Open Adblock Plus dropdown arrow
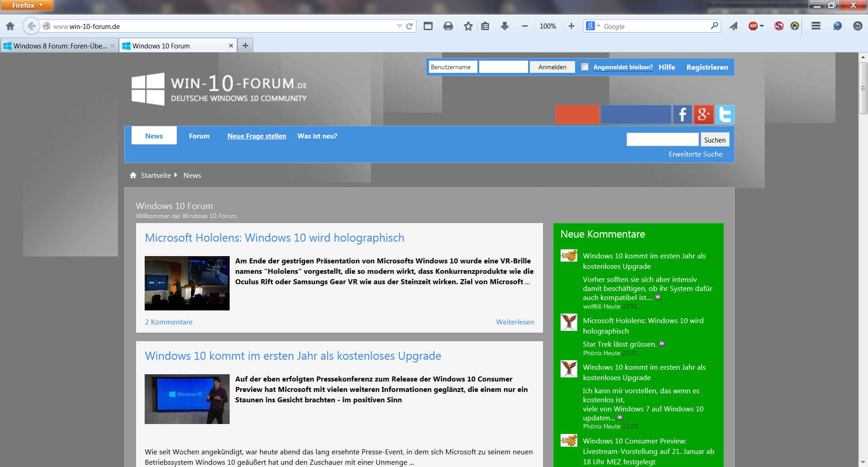Screen dimensions: 868x467 762,26
